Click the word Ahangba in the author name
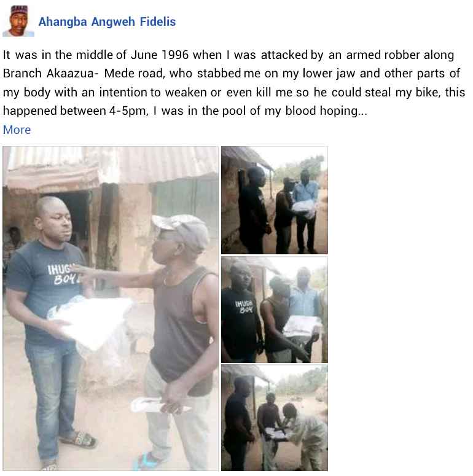Image resolution: width=473 pixels, height=476 pixels. tap(63, 21)
